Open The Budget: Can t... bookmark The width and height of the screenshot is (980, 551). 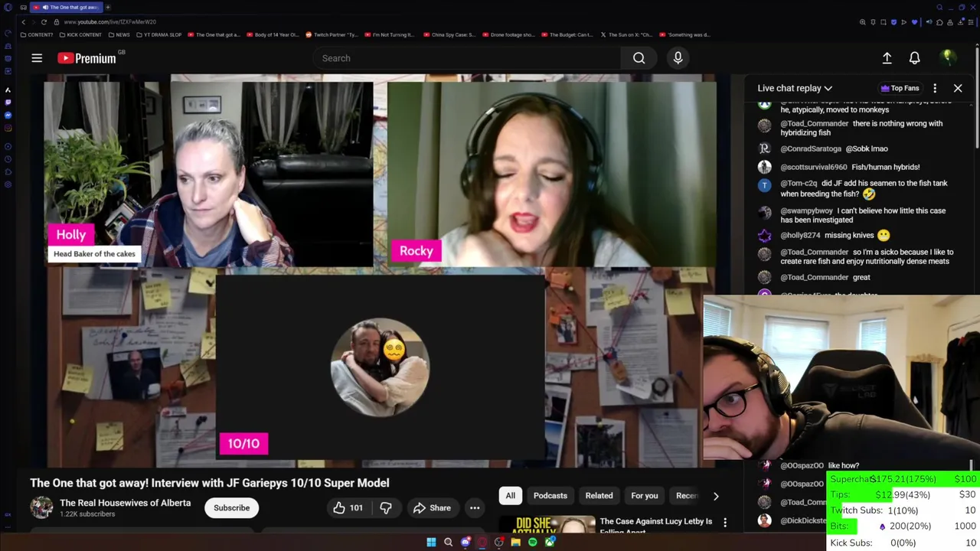coord(567,34)
